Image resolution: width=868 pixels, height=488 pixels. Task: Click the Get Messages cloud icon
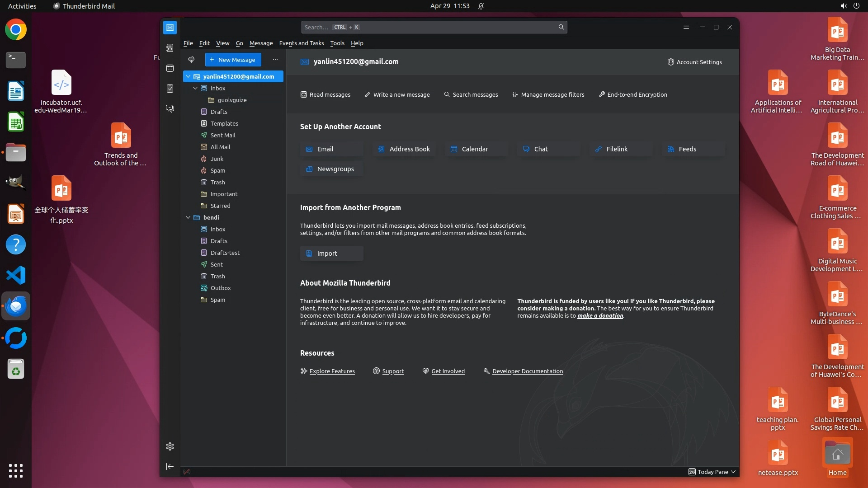click(191, 60)
